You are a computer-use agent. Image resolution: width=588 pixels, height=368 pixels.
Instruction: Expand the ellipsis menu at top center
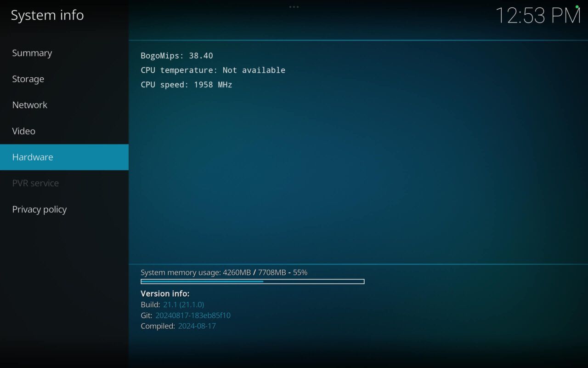pyautogui.click(x=294, y=7)
